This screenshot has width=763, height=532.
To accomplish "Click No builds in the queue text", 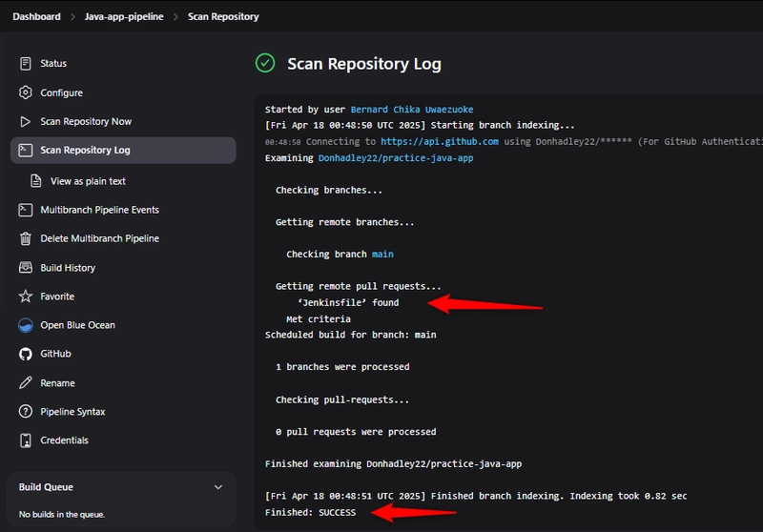I will (x=62, y=515).
